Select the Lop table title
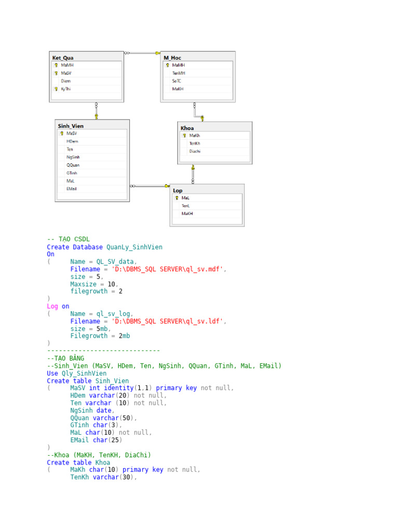This screenshot has width=399, height=532. (178, 190)
